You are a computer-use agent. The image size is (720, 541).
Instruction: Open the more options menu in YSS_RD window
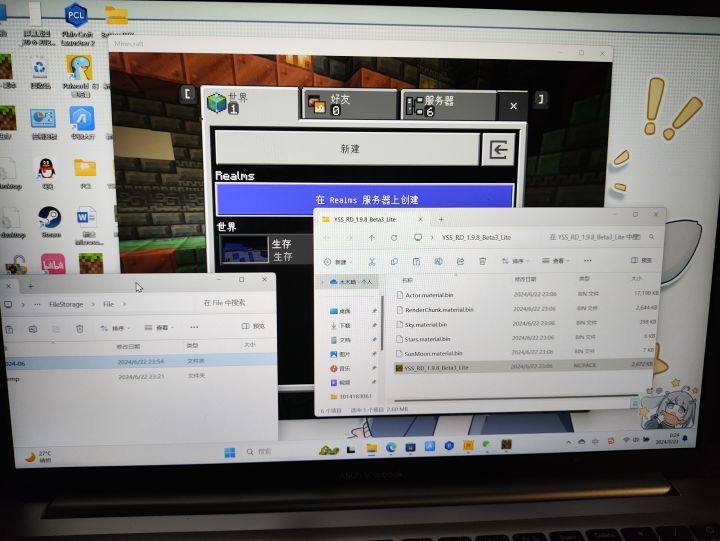[587, 260]
